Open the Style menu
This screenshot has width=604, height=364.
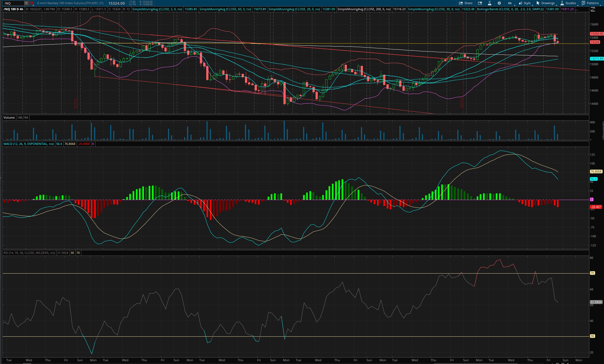[x=525, y=3]
